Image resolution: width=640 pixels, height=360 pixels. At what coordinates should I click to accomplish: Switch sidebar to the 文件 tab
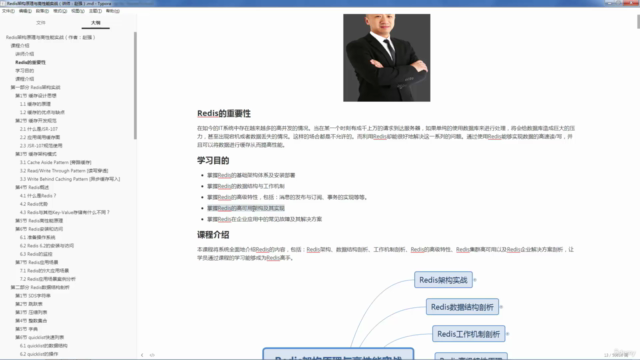coord(41,23)
